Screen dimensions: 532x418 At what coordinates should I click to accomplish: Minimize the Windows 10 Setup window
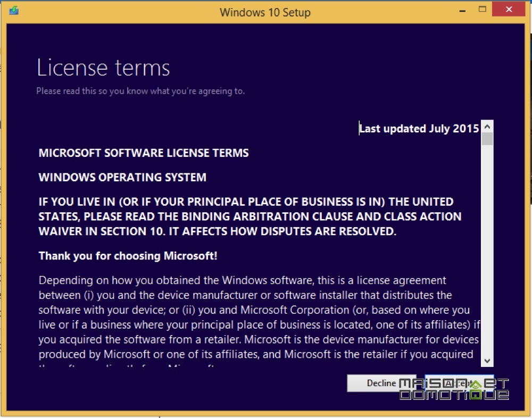pyautogui.click(x=462, y=11)
